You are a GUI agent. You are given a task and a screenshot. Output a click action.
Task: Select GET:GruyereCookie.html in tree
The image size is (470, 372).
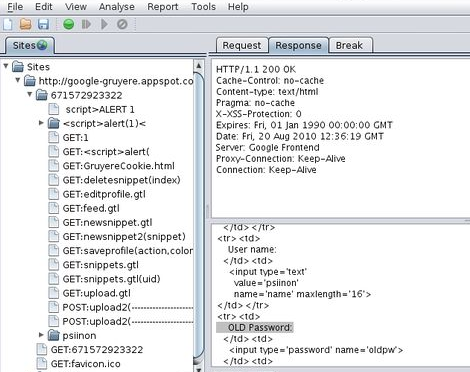(x=119, y=166)
